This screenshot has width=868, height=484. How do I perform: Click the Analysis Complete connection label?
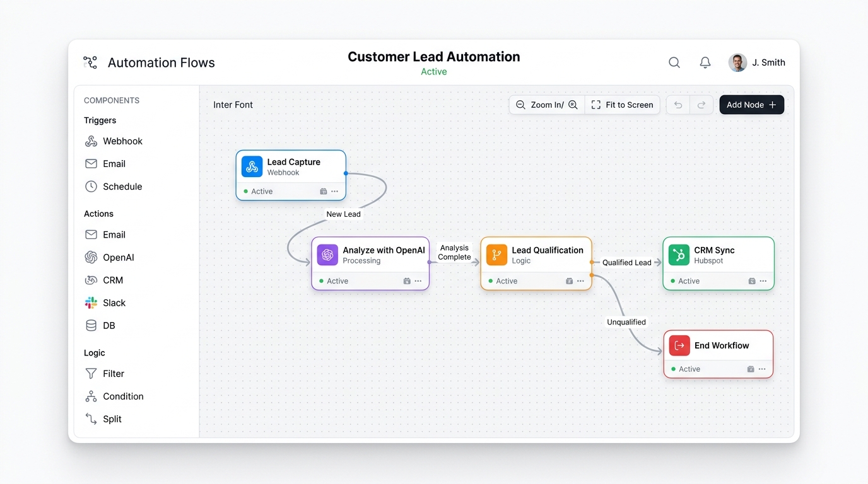tap(454, 252)
